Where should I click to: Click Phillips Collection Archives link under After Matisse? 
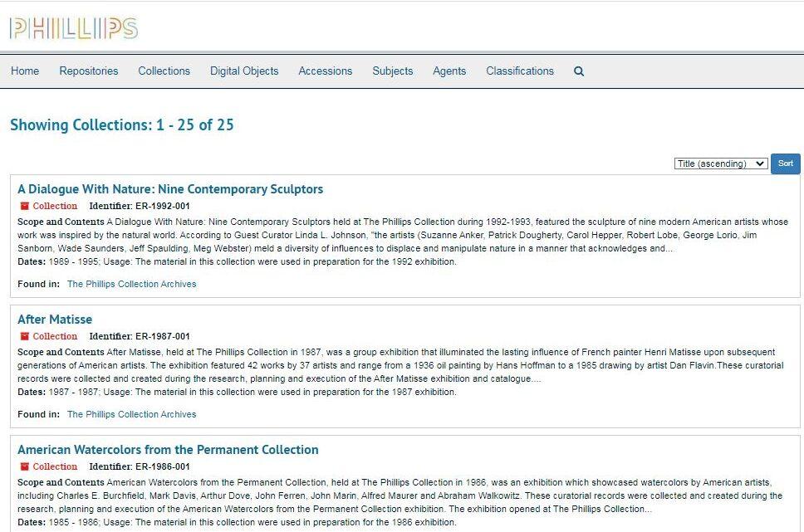coord(131,414)
